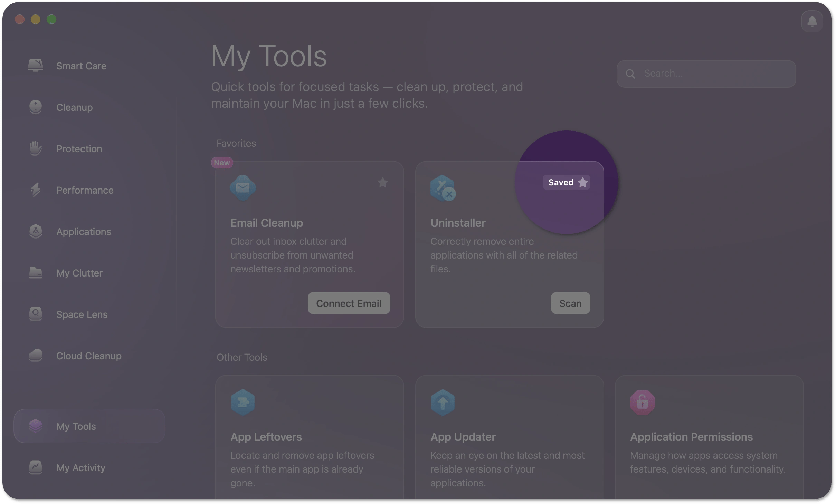The width and height of the screenshot is (836, 504).
Task: Open the Application Permissions tool title
Action: tap(691, 437)
